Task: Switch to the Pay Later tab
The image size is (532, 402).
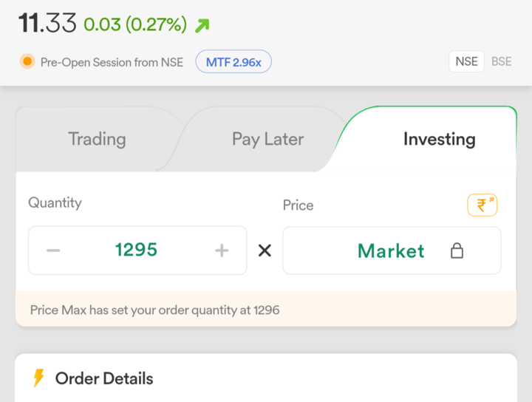Action: [267, 139]
